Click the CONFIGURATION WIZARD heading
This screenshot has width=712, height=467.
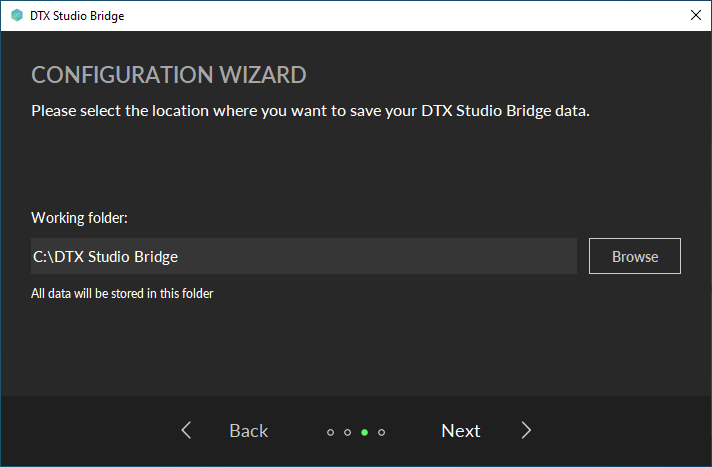click(x=168, y=75)
